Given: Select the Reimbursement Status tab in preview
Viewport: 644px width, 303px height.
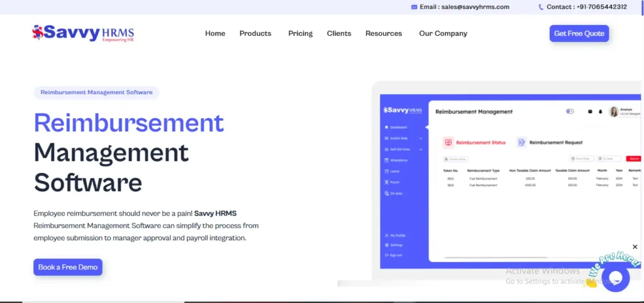Looking at the screenshot, I should pos(474,143).
